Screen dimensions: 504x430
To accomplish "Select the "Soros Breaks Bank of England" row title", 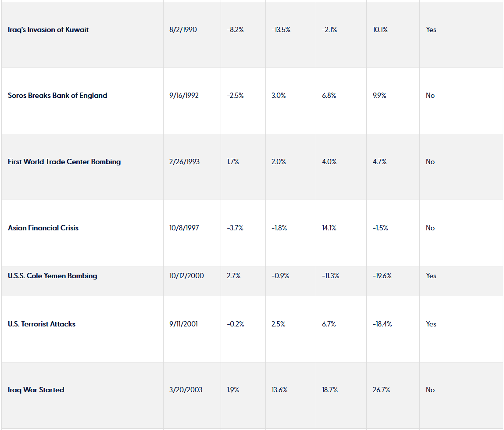I will [x=57, y=96].
